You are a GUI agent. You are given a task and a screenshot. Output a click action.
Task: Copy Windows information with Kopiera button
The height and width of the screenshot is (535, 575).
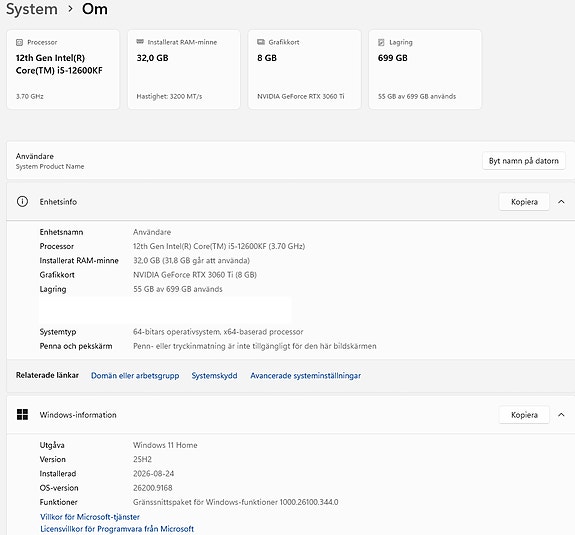524,415
